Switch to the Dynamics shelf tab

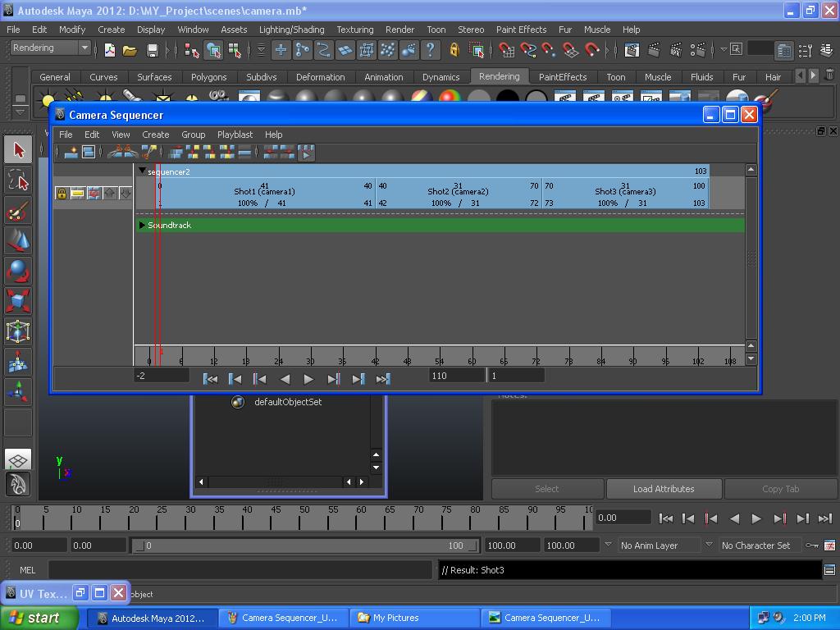point(441,77)
